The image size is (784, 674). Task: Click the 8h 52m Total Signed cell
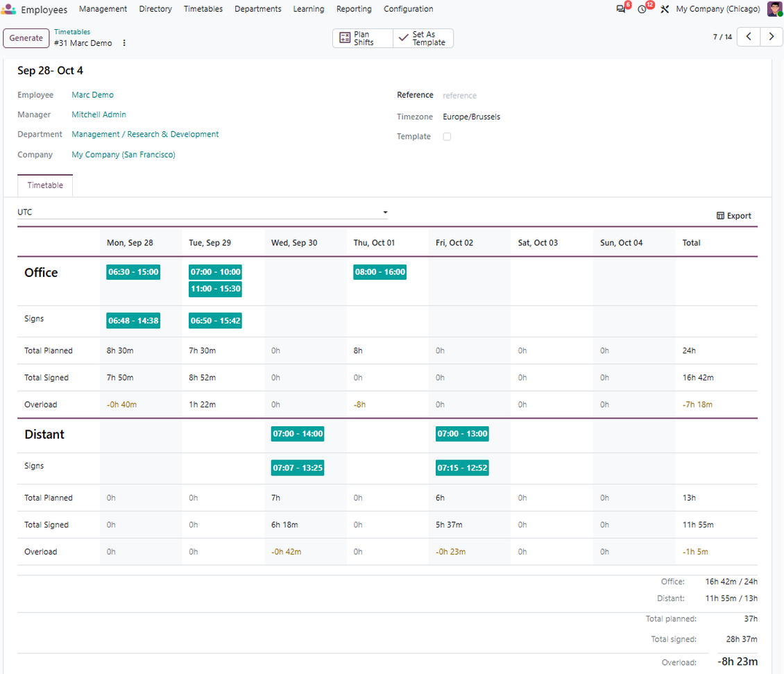coord(203,378)
